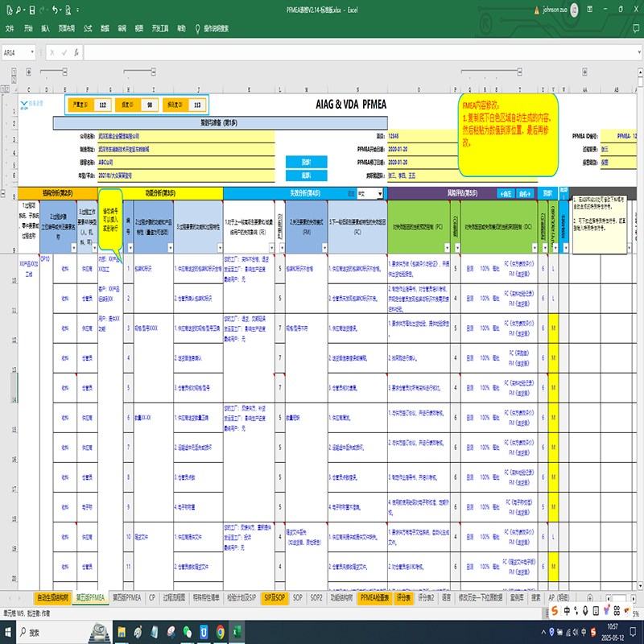The width and height of the screenshot is (644, 644).
Task: Click the new sheet plus icon
Action: [590, 598]
